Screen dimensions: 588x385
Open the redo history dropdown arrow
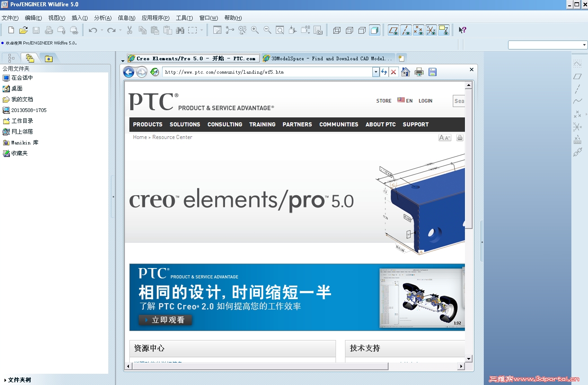(120, 30)
